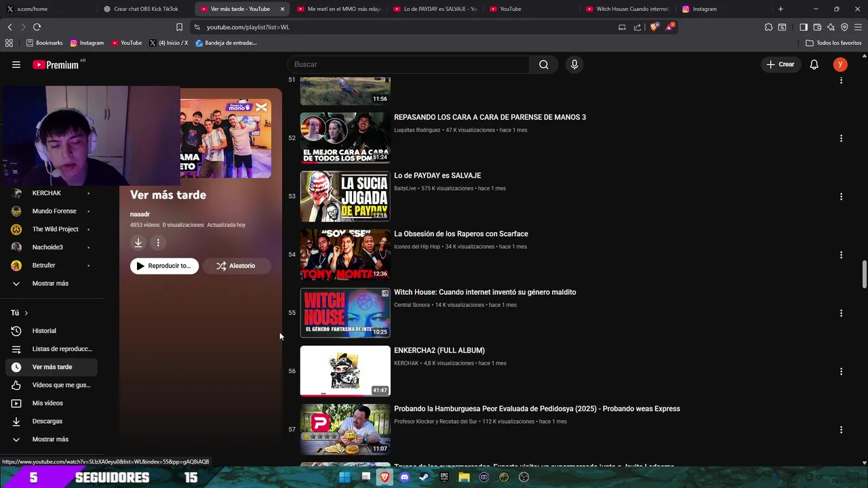
Task: Go back in browser history
Action: coord(9,27)
